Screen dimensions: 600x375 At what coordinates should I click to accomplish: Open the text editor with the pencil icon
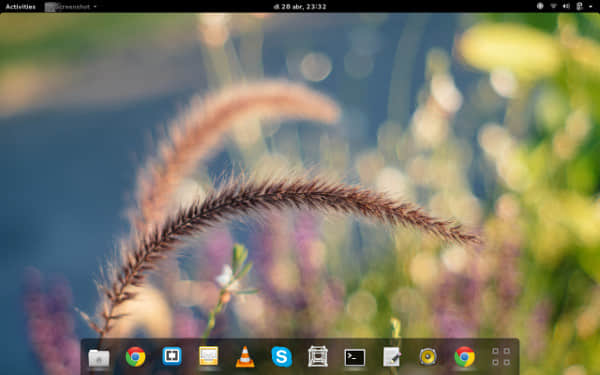point(391,357)
